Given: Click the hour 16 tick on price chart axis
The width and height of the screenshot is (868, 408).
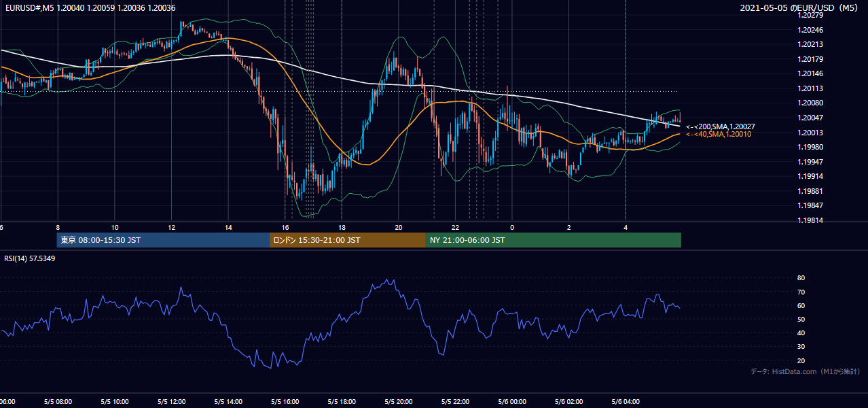Looking at the screenshot, I should click(x=285, y=227).
